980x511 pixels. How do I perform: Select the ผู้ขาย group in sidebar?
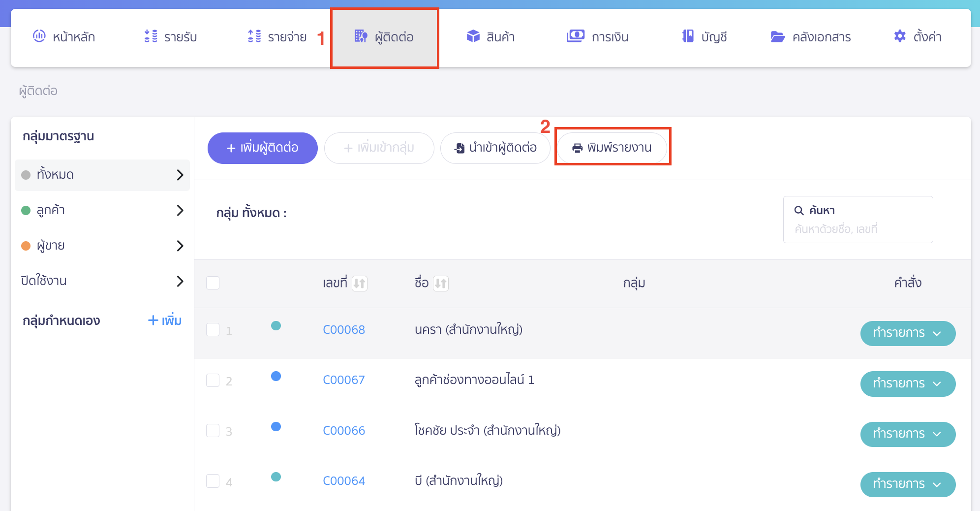[x=51, y=246]
